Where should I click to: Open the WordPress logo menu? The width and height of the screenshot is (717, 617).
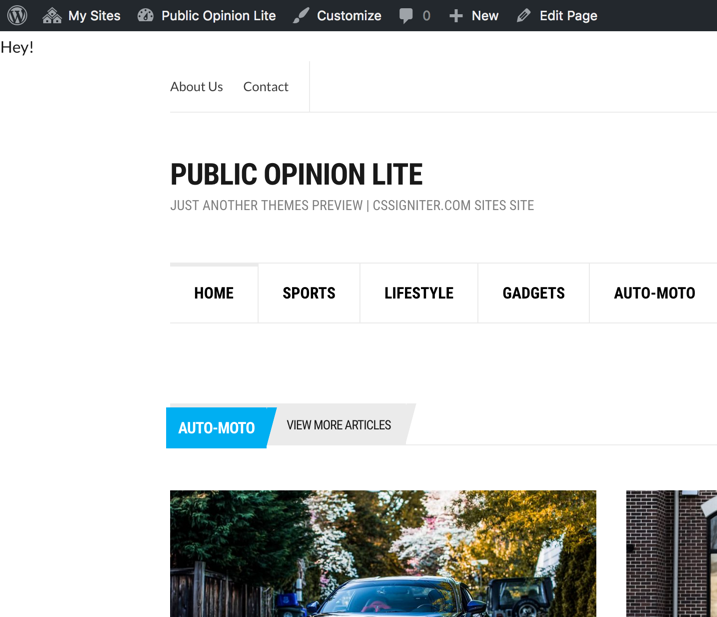(17, 16)
